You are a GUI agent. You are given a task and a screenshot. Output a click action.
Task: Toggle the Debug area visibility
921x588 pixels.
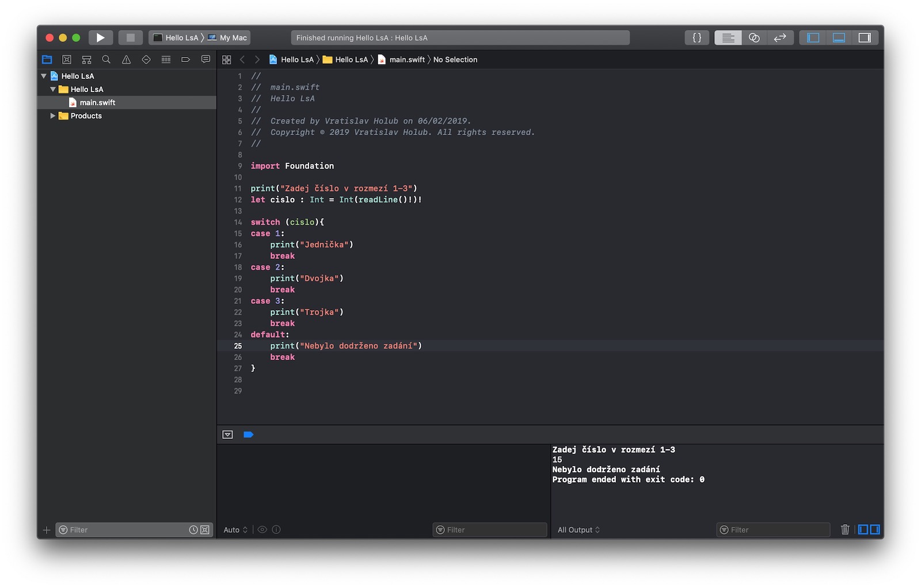[839, 38]
